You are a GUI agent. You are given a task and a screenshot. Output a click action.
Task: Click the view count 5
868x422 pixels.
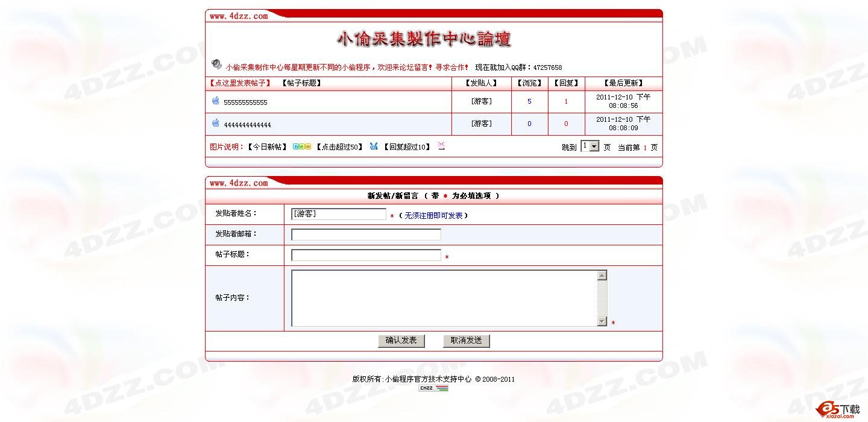point(530,101)
